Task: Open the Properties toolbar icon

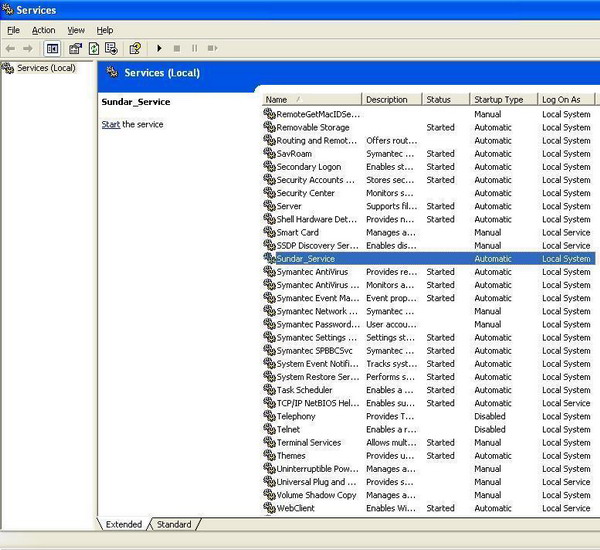Action: pos(75,49)
